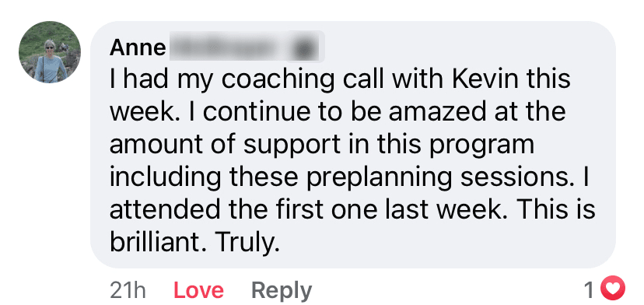This screenshot has height=305, width=644.
Task: Click the word "amazed" in the comment
Action: pyautogui.click(x=442, y=112)
